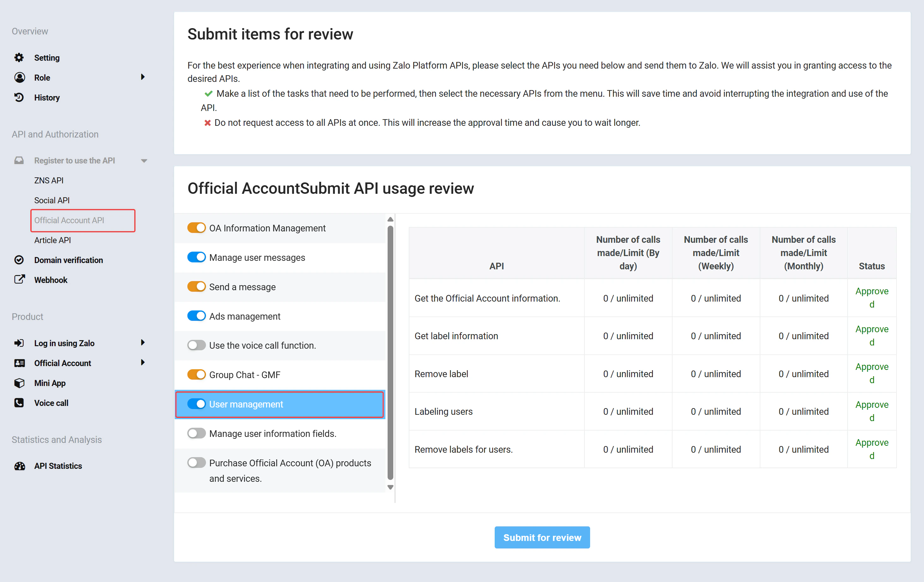Enable Purchase Official Account (OA) products switch
The height and width of the screenshot is (582, 924).
click(196, 463)
